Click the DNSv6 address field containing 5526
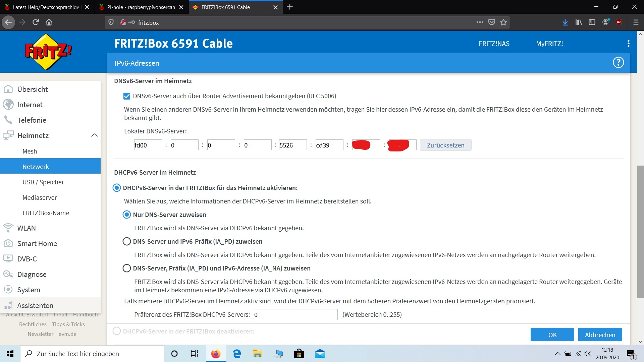This screenshot has width=644, height=362. pos(293,145)
